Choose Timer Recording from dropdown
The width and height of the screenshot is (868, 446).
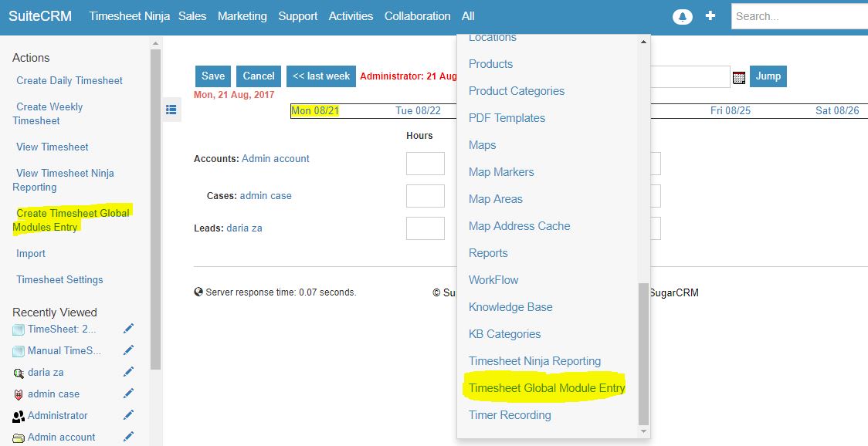pyautogui.click(x=510, y=416)
